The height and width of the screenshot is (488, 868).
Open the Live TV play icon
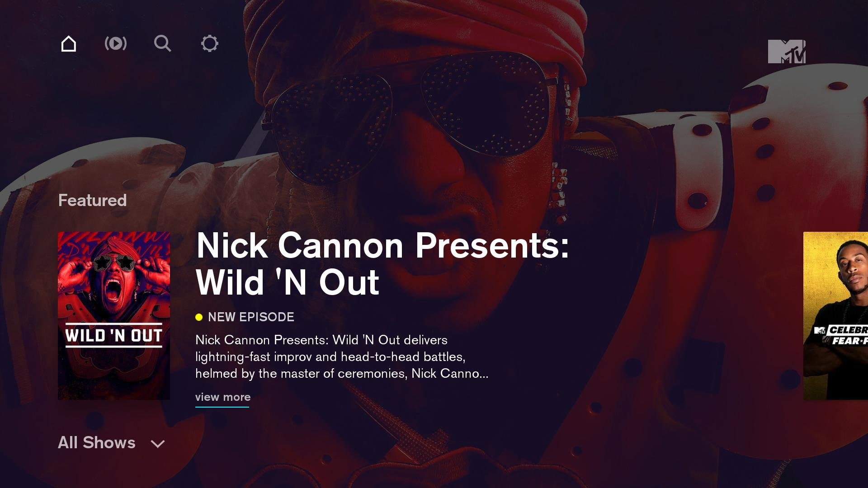point(116,44)
